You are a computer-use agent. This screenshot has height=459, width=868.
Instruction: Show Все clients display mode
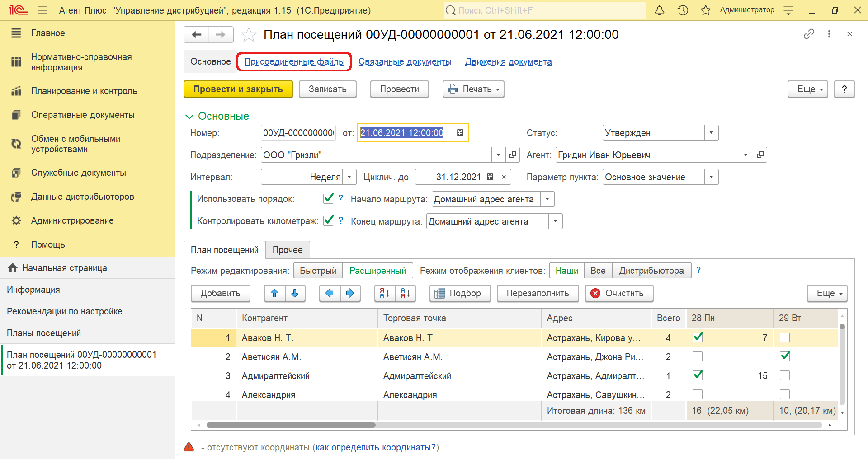click(x=598, y=271)
